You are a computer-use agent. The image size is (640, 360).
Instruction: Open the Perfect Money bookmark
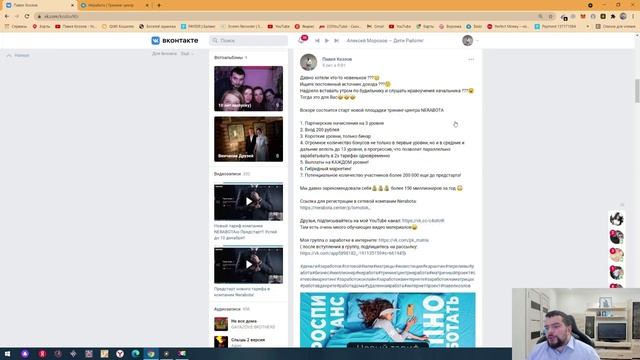point(508,26)
